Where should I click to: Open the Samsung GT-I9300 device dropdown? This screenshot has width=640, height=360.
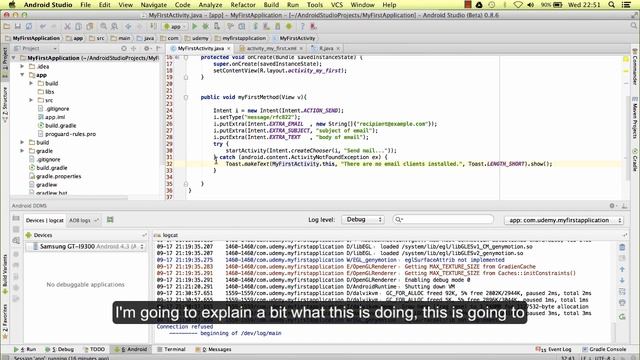85,247
